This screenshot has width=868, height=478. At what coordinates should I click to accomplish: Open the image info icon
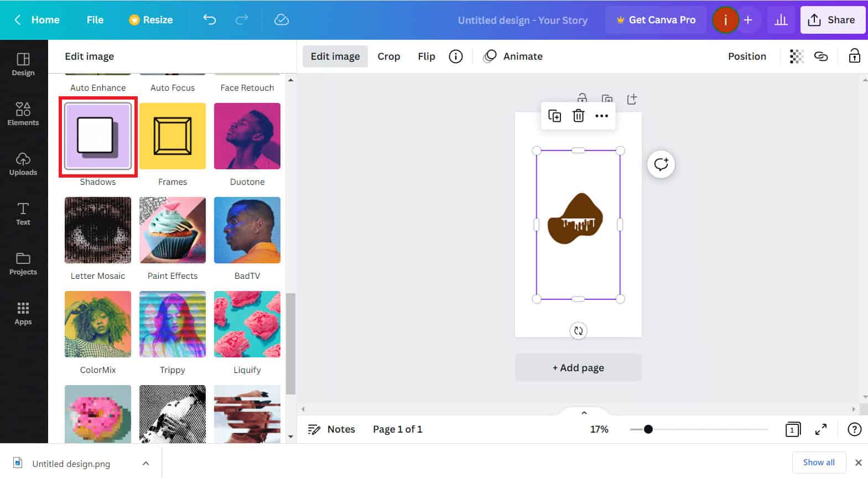click(x=456, y=56)
